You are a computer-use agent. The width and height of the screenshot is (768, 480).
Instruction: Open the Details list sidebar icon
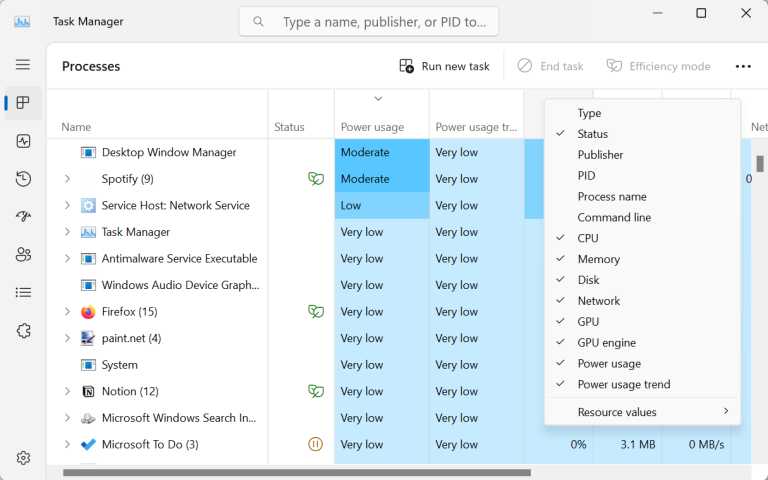[23, 292]
